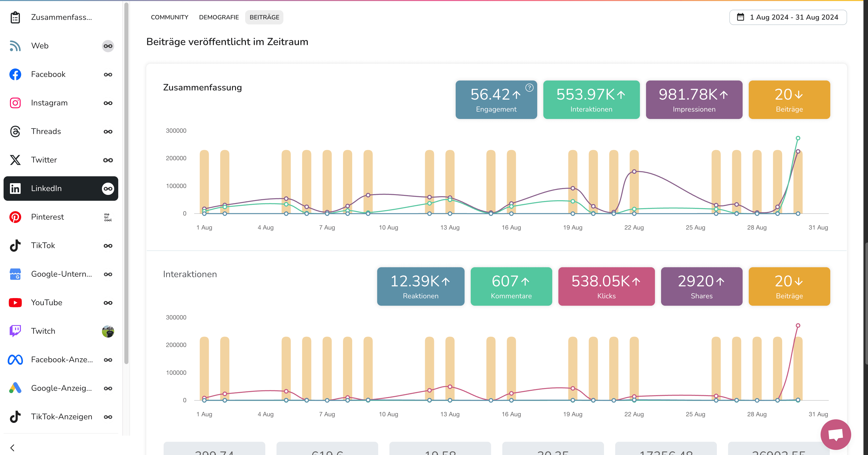Toggle the Impressionen series card
The width and height of the screenshot is (868, 455).
(694, 100)
